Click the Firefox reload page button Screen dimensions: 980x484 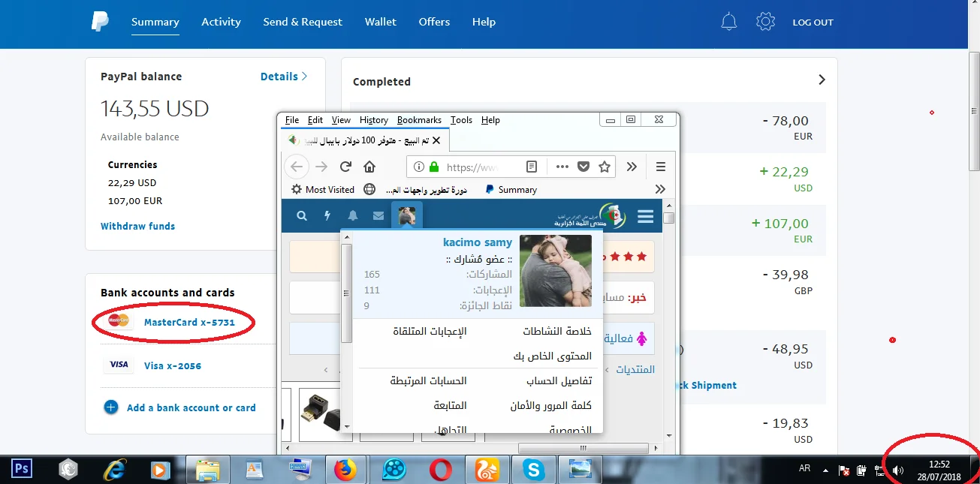(x=345, y=167)
